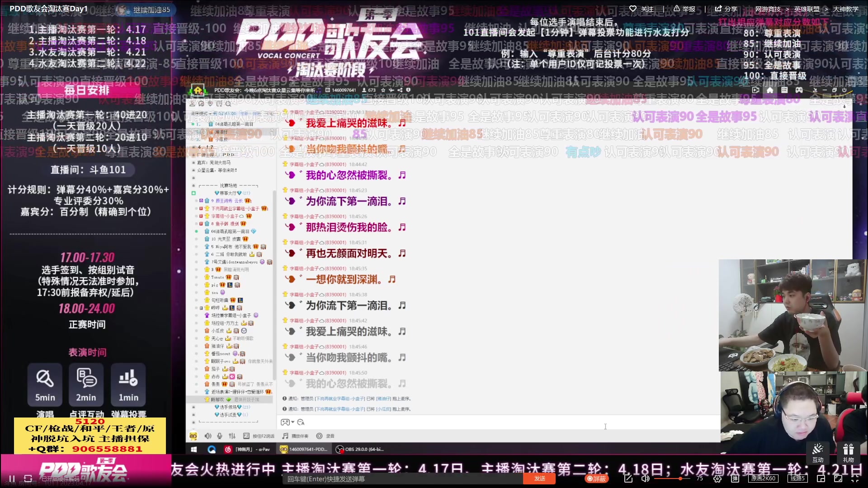Image resolution: width=868 pixels, height=488 pixels.
Task: Adjust the player volume slider
Action: pyautogui.click(x=673, y=479)
